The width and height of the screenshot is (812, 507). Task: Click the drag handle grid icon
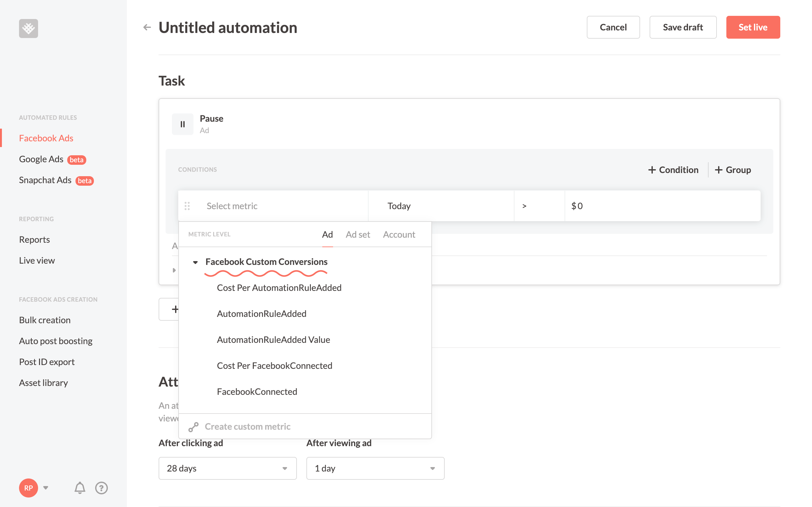(187, 206)
